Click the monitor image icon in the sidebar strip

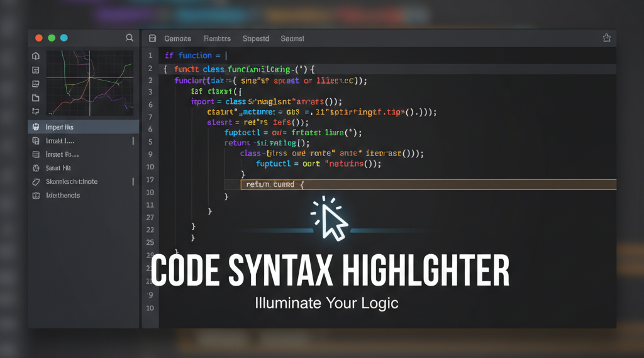click(36, 84)
